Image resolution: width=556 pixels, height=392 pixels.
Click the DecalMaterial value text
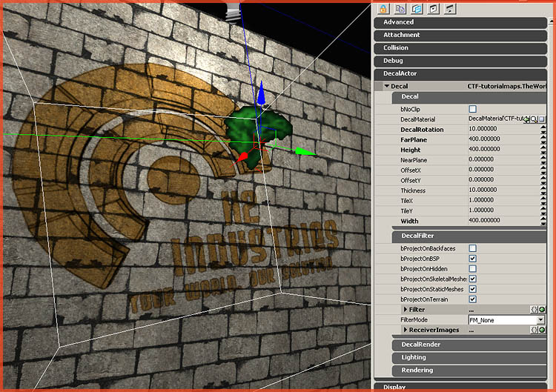coord(496,119)
